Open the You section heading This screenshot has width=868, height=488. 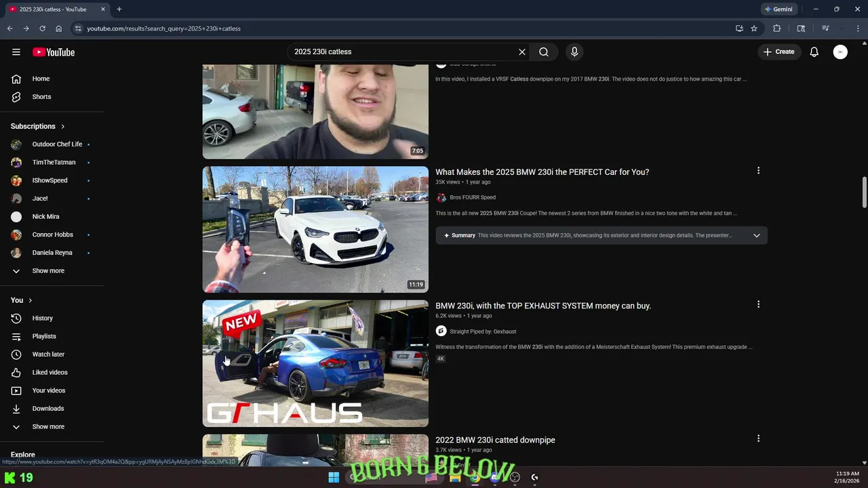[22, 300]
